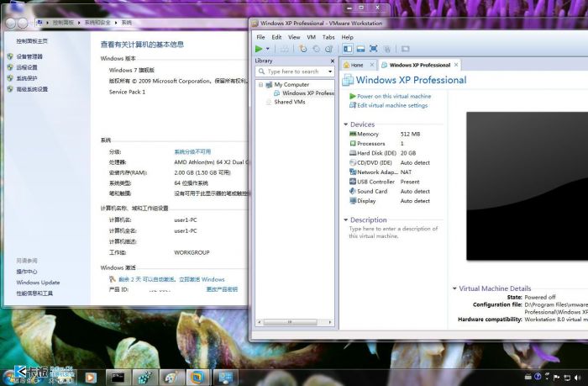This screenshot has width=588, height=386.
Task: Select the Processors device row
Action: pyautogui.click(x=377, y=144)
